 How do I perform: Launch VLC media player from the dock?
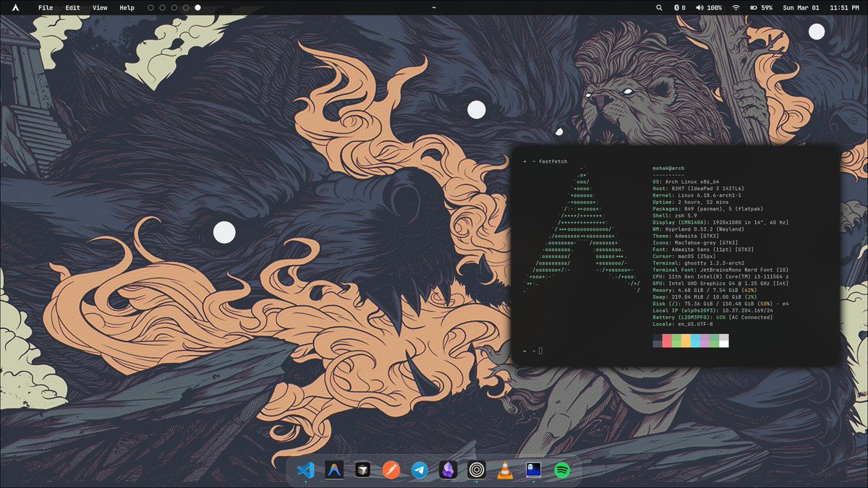(504, 470)
